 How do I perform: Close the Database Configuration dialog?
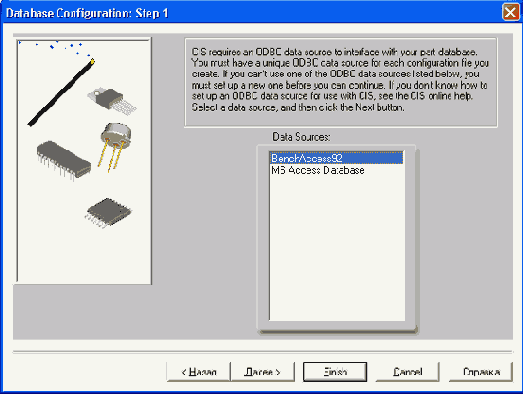(510, 12)
